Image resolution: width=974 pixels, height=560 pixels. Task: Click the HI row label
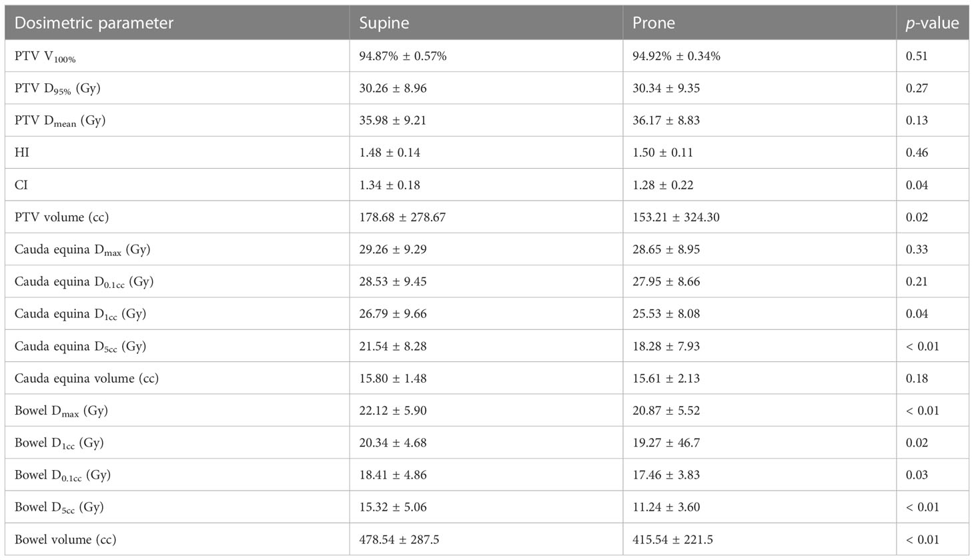pos(22,153)
